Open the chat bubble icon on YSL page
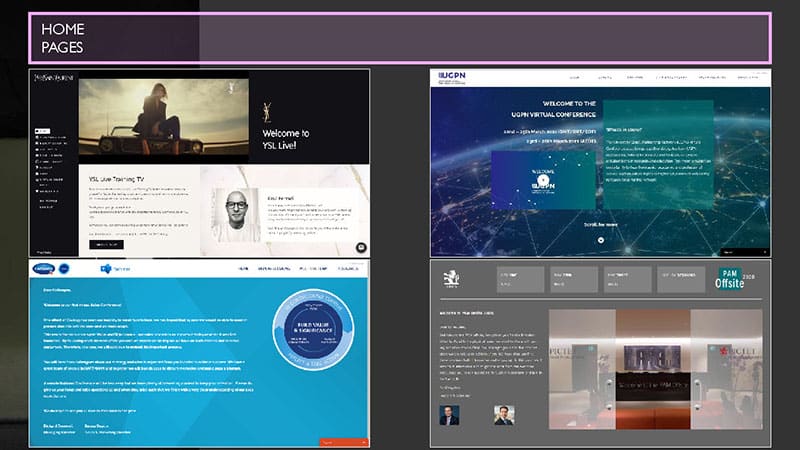 tap(361, 247)
